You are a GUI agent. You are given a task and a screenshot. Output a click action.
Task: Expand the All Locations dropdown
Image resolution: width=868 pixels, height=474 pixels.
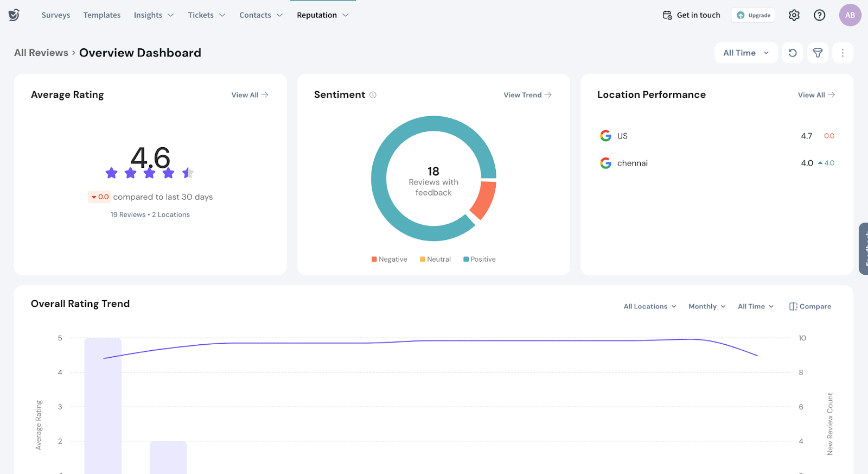tap(649, 306)
